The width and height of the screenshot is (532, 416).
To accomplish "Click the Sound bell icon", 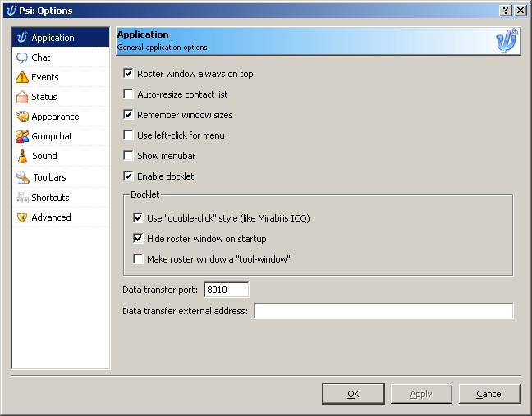I will coord(22,156).
